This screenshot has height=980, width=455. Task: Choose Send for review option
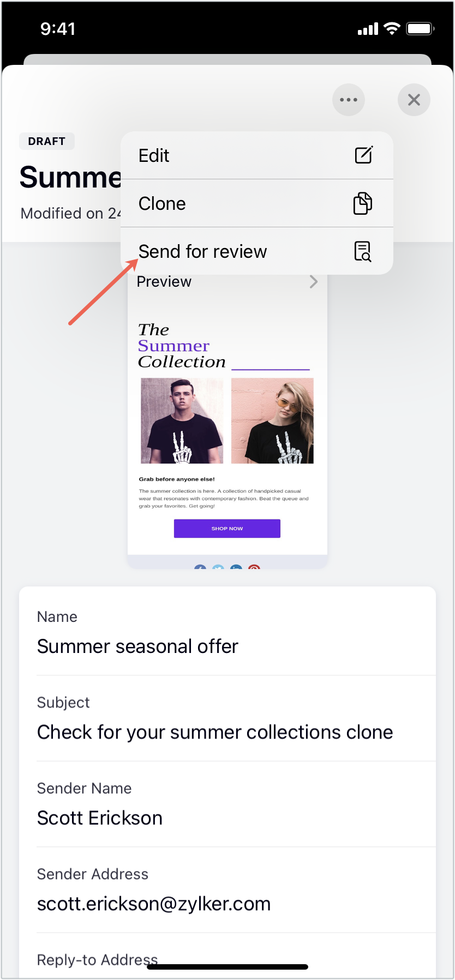(x=256, y=251)
